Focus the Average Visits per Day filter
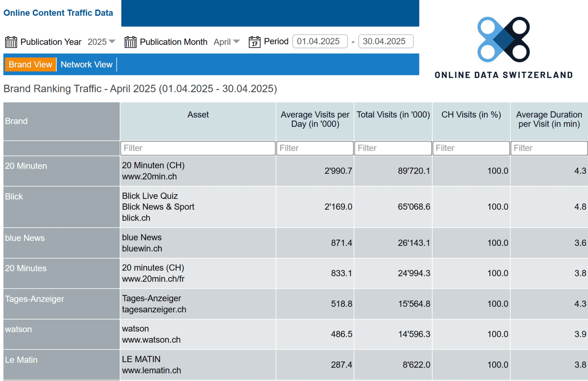 pos(315,148)
